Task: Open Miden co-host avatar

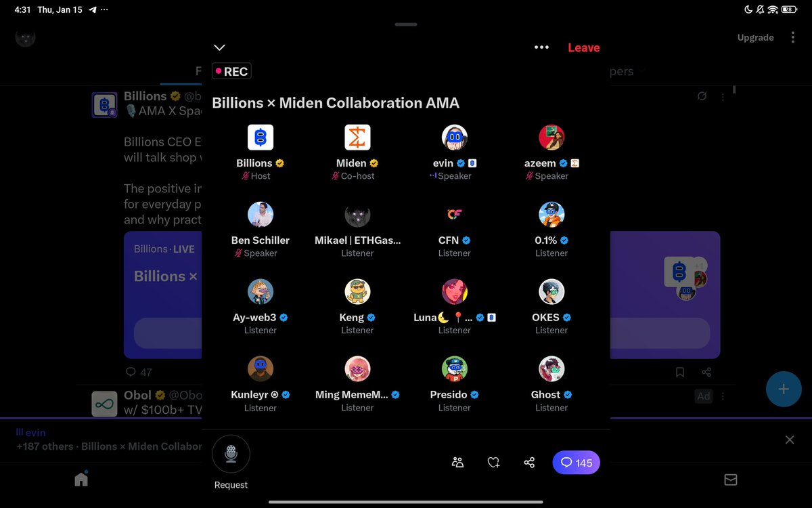Action: pos(357,137)
